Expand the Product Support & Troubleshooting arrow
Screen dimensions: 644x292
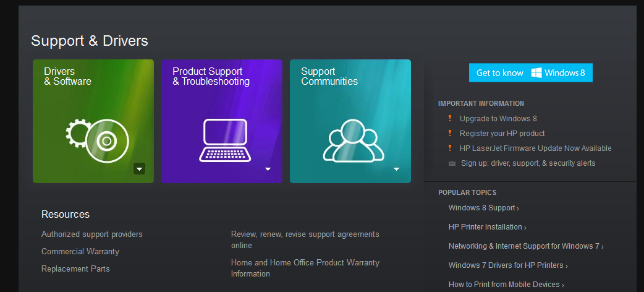tap(268, 169)
